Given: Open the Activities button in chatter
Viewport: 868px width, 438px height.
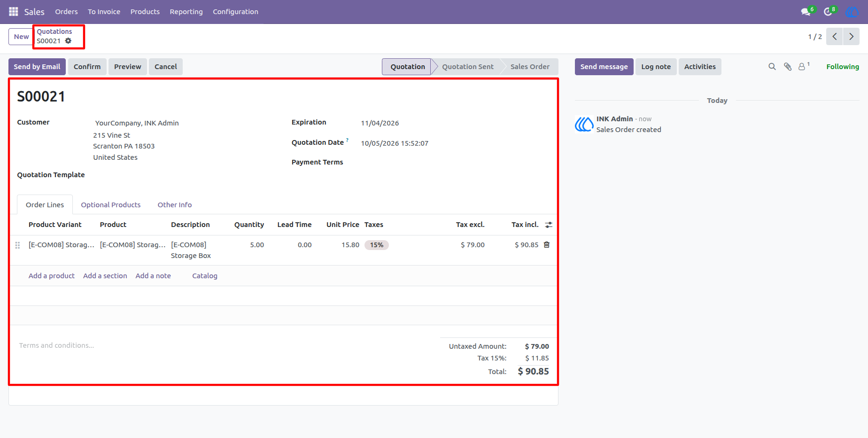Looking at the screenshot, I should 700,67.
